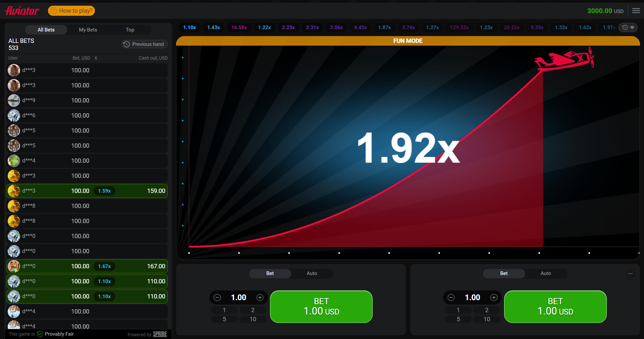Click the d***0 avatar with 1.67x cashout
The width and height of the screenshot is (644, 339).
point(14,266)
